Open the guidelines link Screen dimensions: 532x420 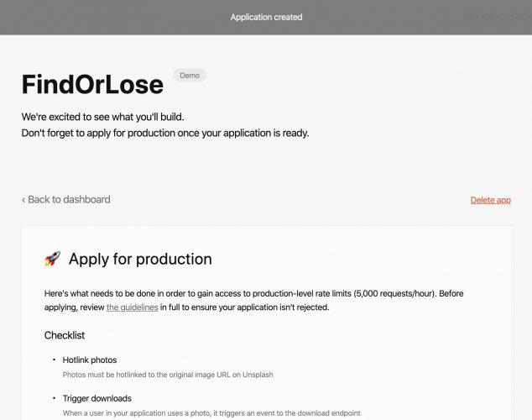click(x=132, y=307)
